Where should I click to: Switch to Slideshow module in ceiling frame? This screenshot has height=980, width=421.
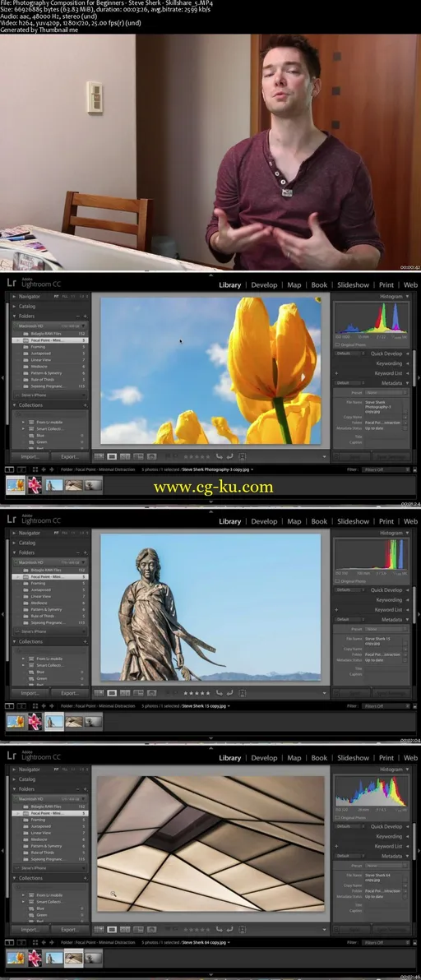[354, 757]
